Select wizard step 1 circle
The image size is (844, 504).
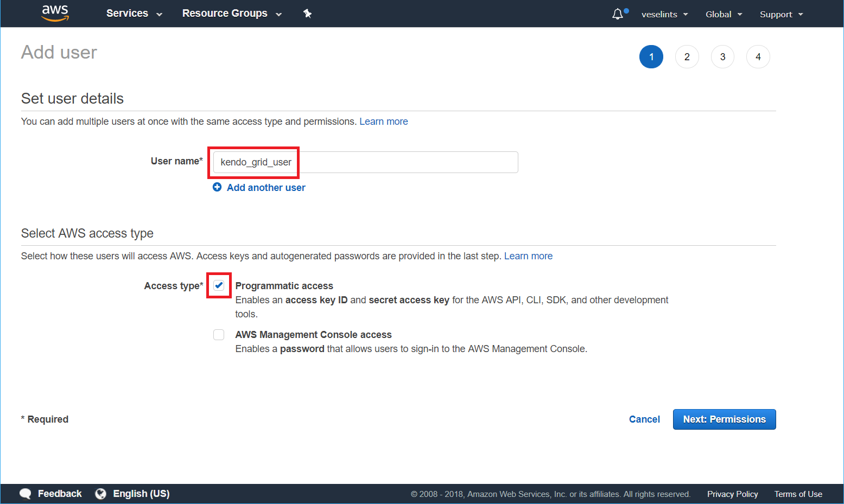(x=651, y=56)
